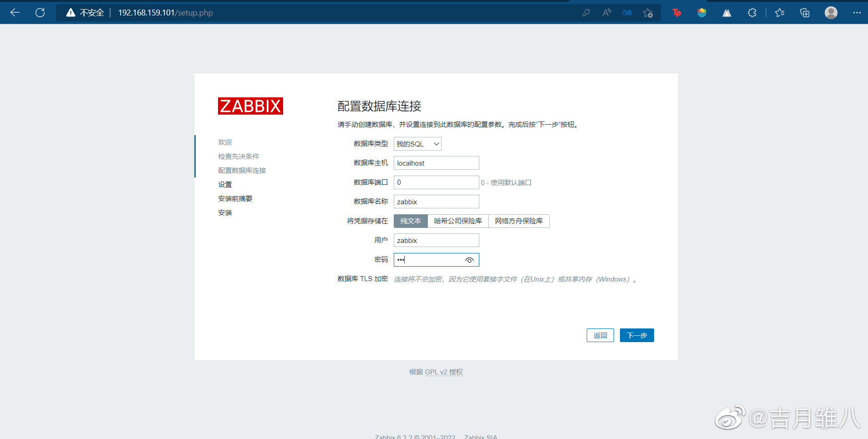This screenshot has height=439, width=868.
Task: Select the HashiCorp vault storage option
Action: point(458,221)
